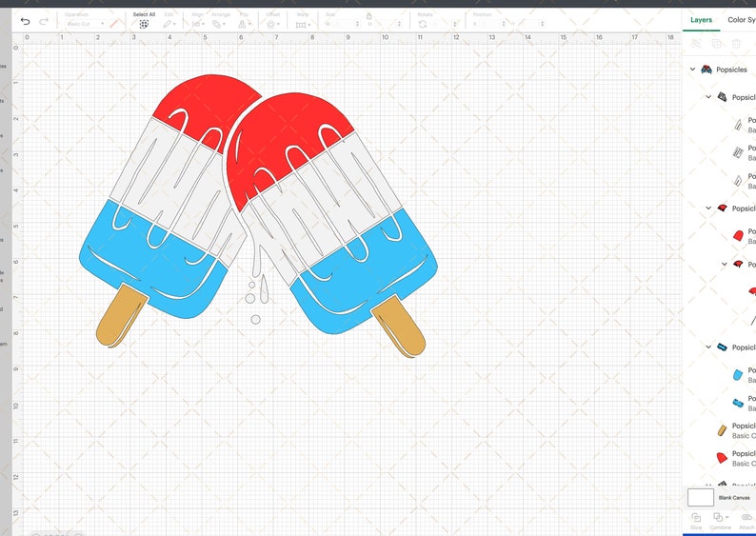Collapse the gray outline Popsicles subgroup
The image size is (756, 536).
point(708,97)
